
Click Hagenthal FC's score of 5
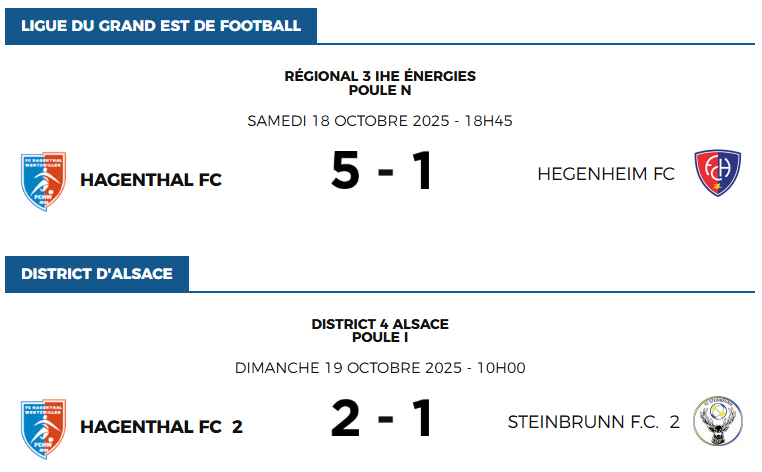pos(345,172)
